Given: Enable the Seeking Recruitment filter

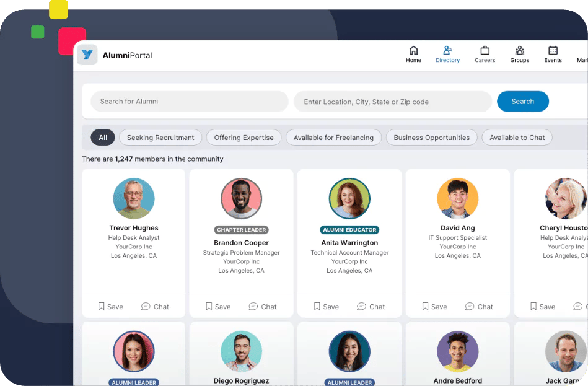Looking at the screenshot, I should (160, 137).
